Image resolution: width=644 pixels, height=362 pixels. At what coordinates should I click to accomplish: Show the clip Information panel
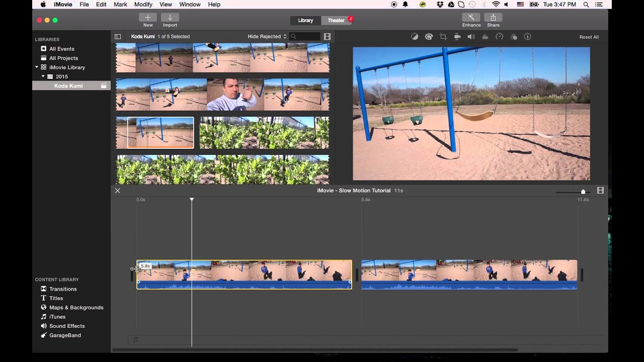point(527,37)
